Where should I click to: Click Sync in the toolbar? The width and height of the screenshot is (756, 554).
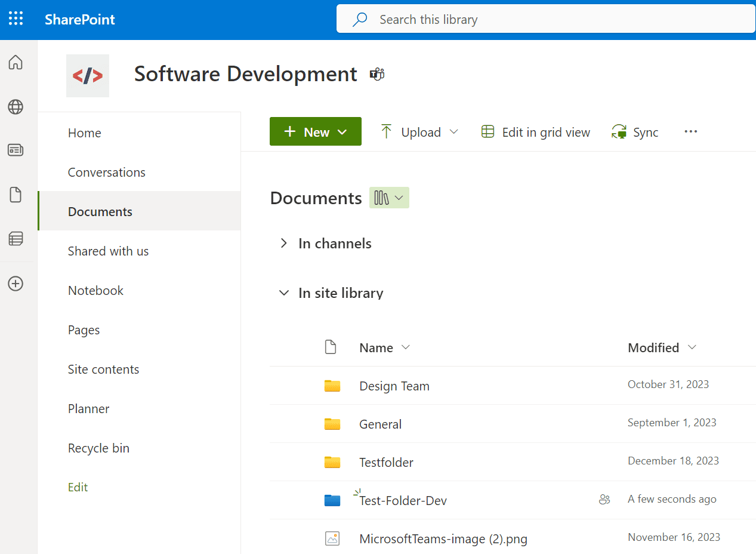tap(635, 132)
